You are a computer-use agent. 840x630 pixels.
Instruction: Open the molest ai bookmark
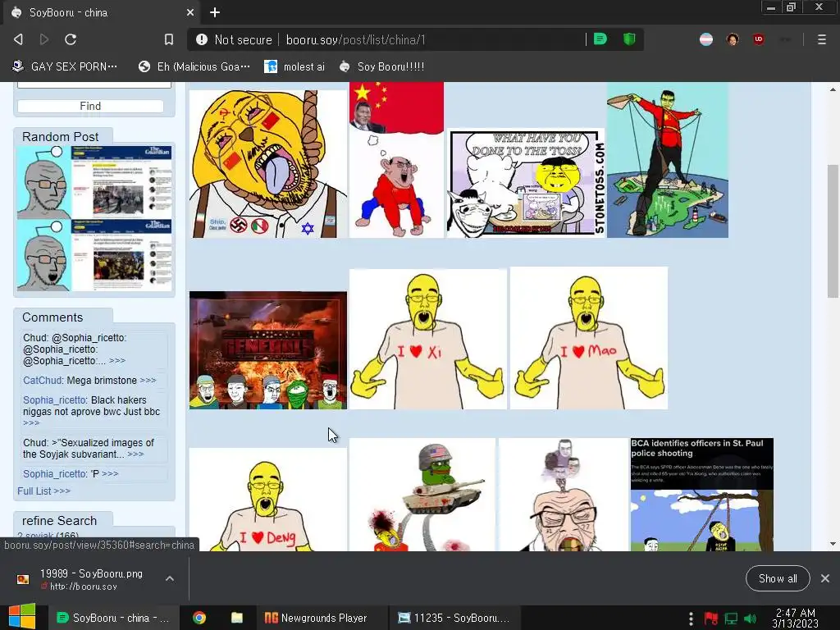(x=294, y=66)
